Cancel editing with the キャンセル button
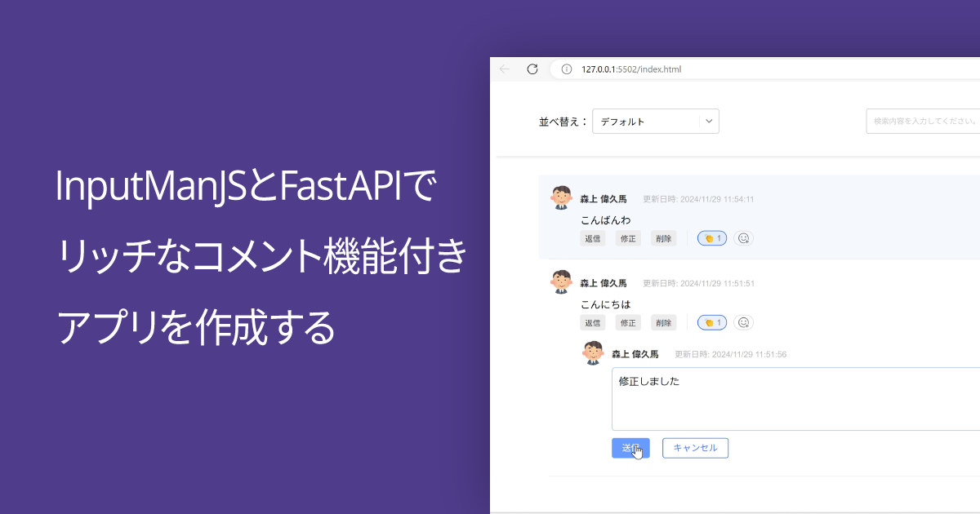Screen dimensions: 980x514 coord(695,448)
